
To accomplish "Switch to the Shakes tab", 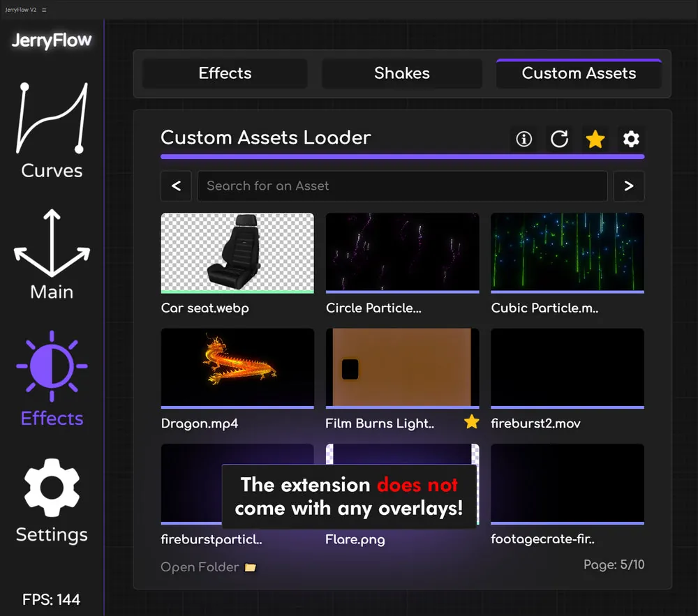I will point(401,73).
